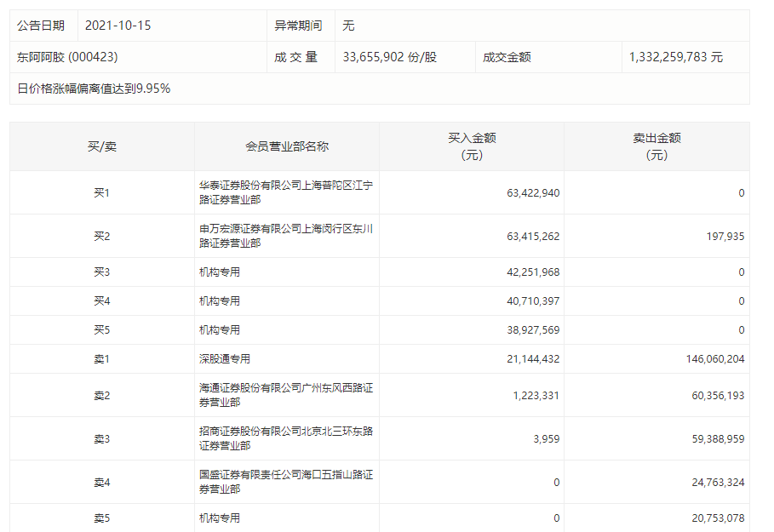Click the 国盛证券 海口五指山路 branch name

click(x=285, y=482)
